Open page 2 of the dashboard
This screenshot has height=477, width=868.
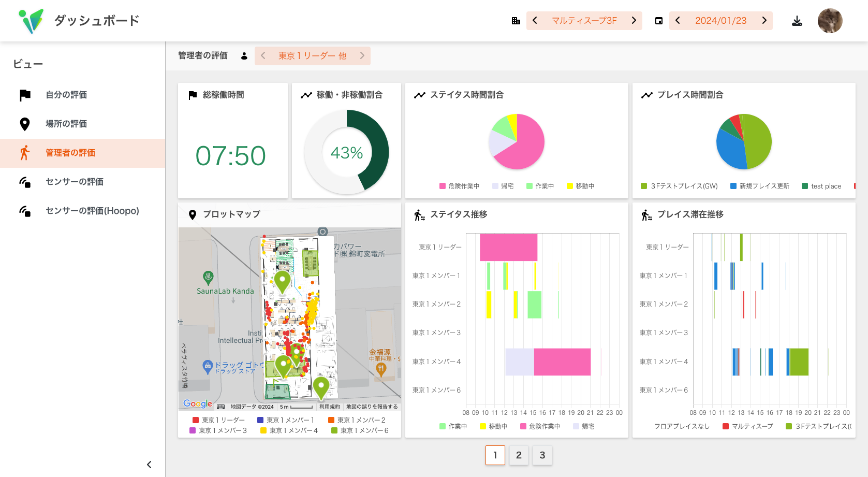click(x=519, y=455)
